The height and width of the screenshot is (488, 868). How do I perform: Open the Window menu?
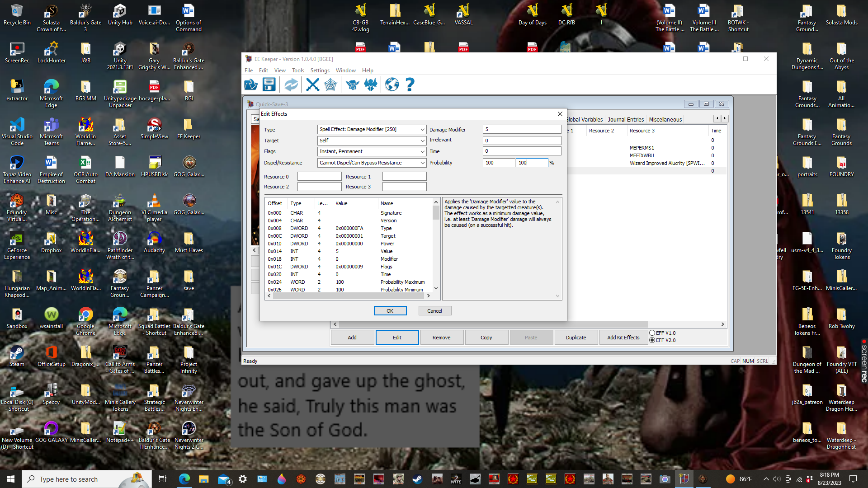point(345,70)
